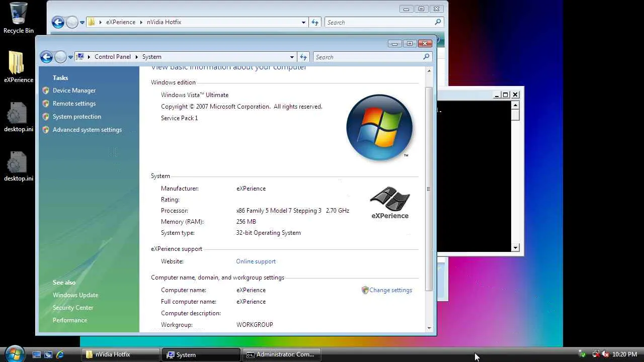The height and width of the screenshot is (362, 644).
Task: Open Device Manager
Action: tap(74, 90)
